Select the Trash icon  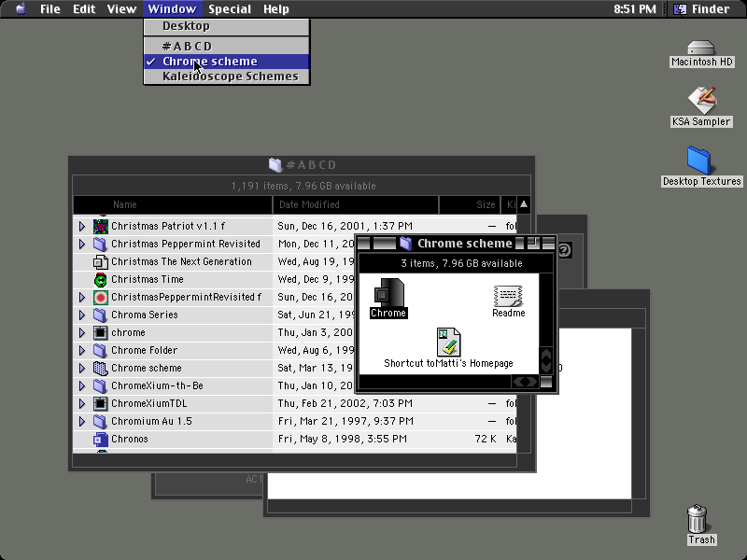[697, 519]
